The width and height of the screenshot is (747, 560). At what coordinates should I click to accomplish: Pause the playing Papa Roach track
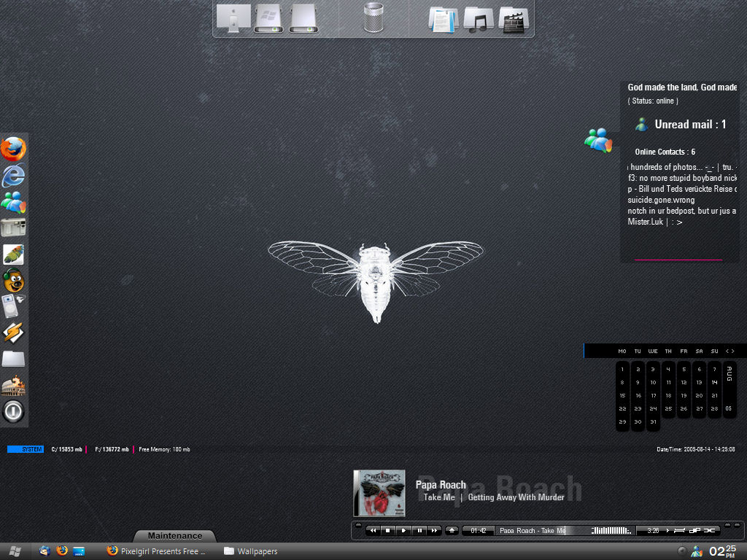coord(419,530)
